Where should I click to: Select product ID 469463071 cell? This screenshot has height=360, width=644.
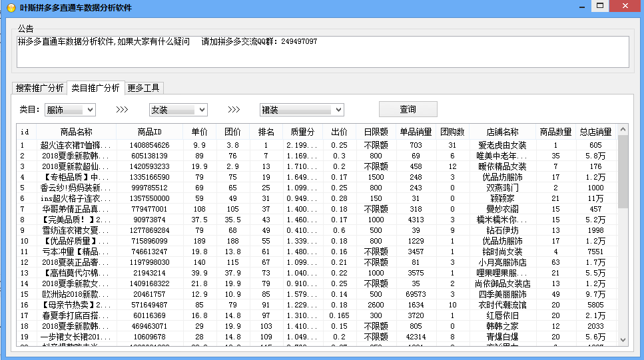click(149, 326)
